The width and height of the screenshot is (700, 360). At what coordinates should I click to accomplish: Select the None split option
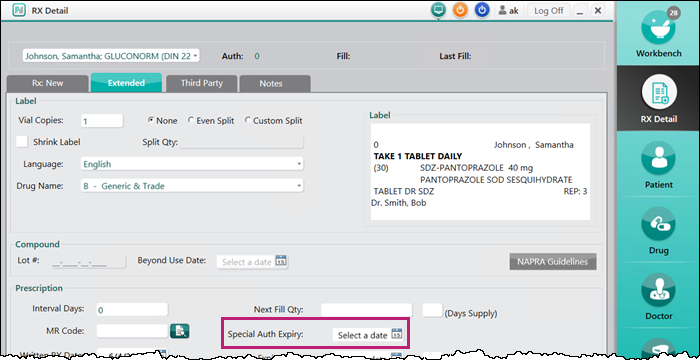click(x=151, y=121)
